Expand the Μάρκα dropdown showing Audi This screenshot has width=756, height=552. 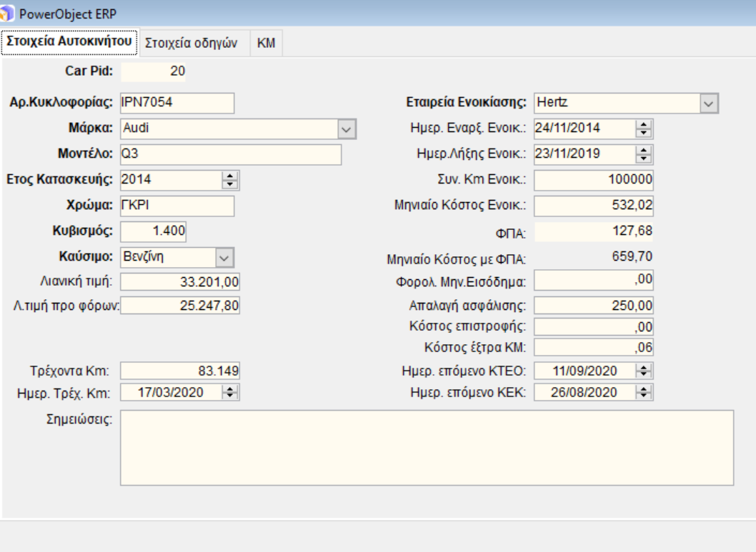346,129
